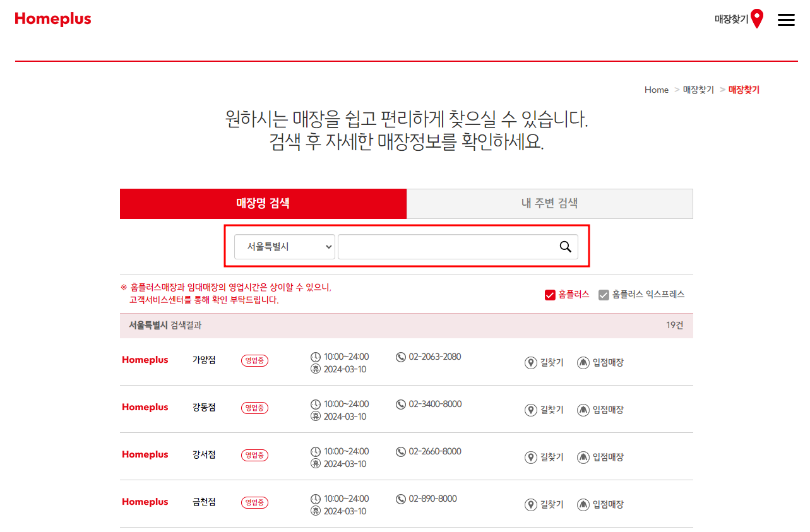The width and height of the screenshot is (810, 532).
Task: Click phone number 02-890-8000
Action: click(x=433, y=499)
